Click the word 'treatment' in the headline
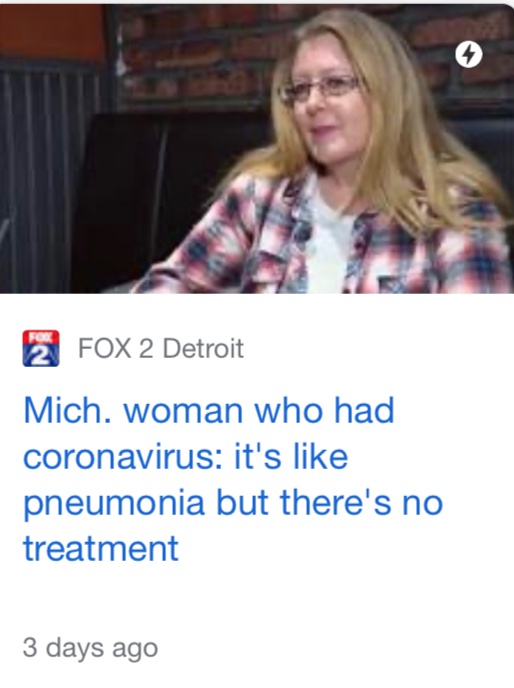 pos(101,548)
